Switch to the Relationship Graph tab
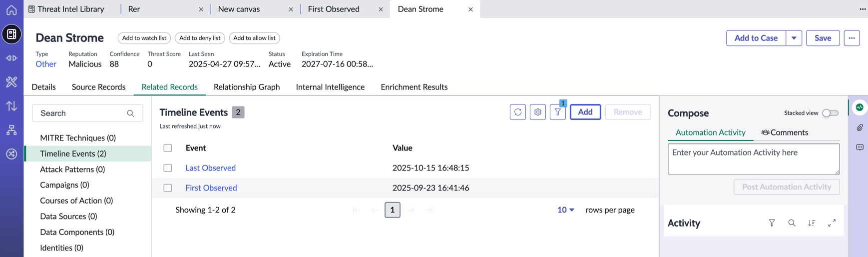 [247, 87]
